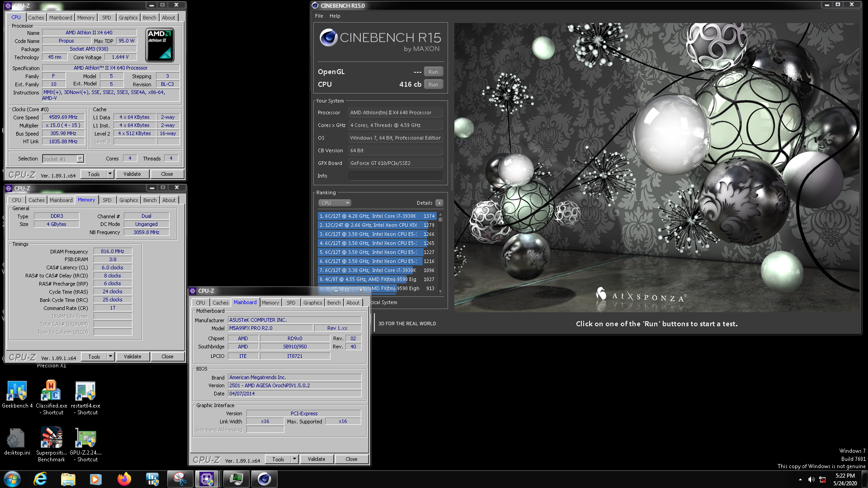The image size is (868, 488).
Task: Click Validate in Mainboard CPU-Z window
Action: (316, 459)
